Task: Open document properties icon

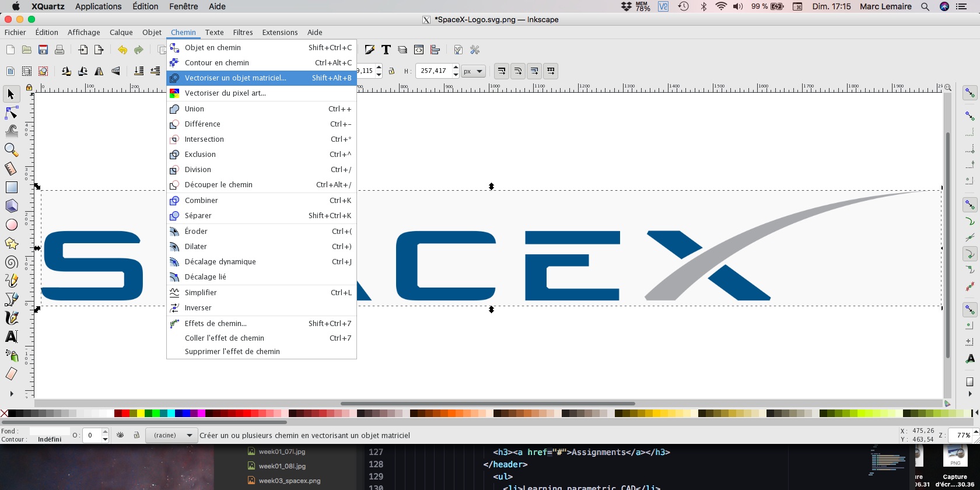Action: pyautogui.click(x=459, y=50)
